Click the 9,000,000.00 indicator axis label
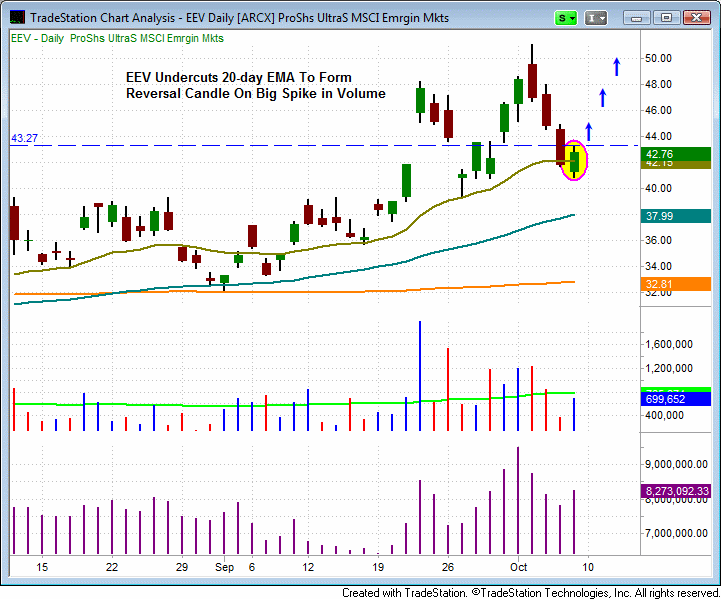721x599 pixels. (676, 464)
